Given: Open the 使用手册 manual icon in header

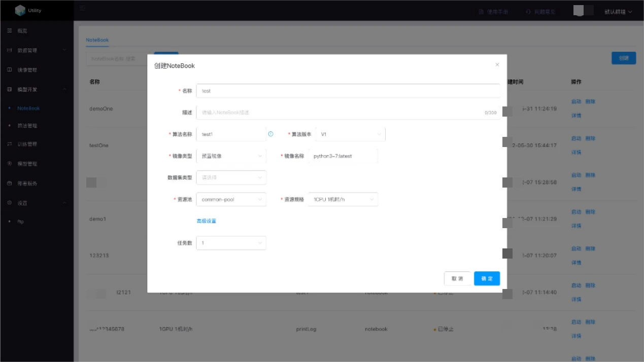Looking at the screenshot, I should [x=481, y=11].
